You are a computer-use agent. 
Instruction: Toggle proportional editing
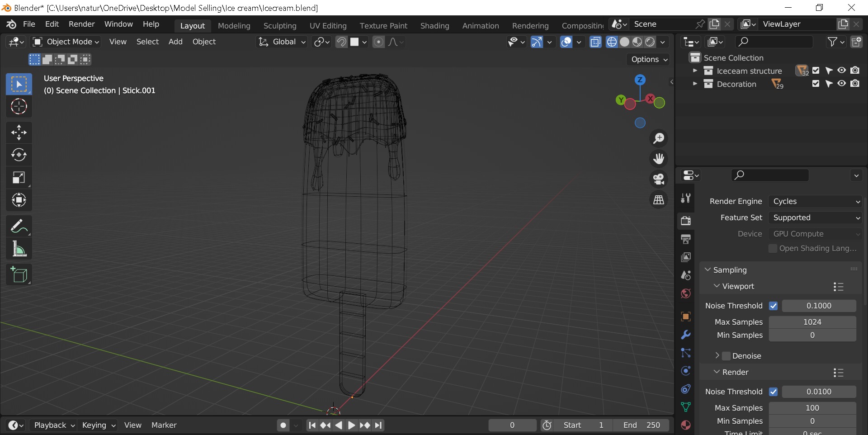[x=378, y=42]
